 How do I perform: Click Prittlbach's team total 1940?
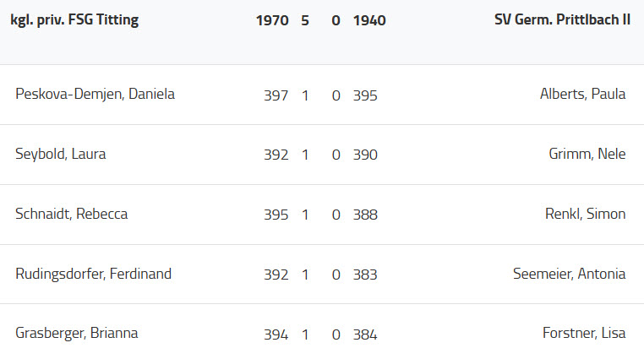pyautogui.click(x=369, y=20)
